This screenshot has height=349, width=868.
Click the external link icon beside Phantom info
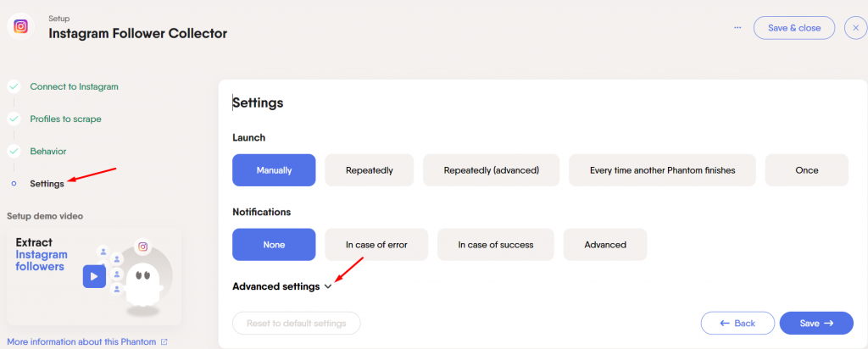[164, 342]
